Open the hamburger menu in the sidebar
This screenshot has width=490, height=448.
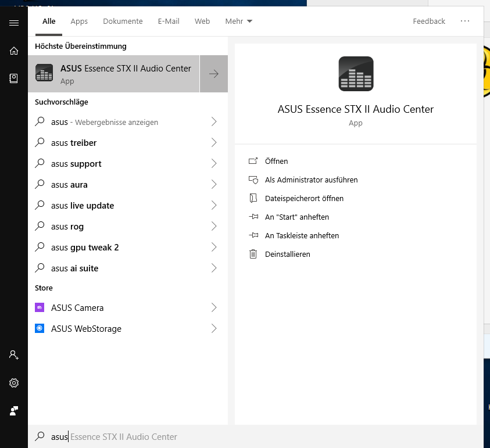(14, 23)
